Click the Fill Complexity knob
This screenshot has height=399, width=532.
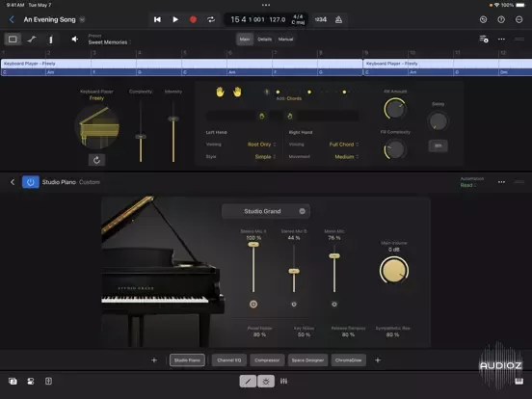pyautogui.click(x=395, y=149)
